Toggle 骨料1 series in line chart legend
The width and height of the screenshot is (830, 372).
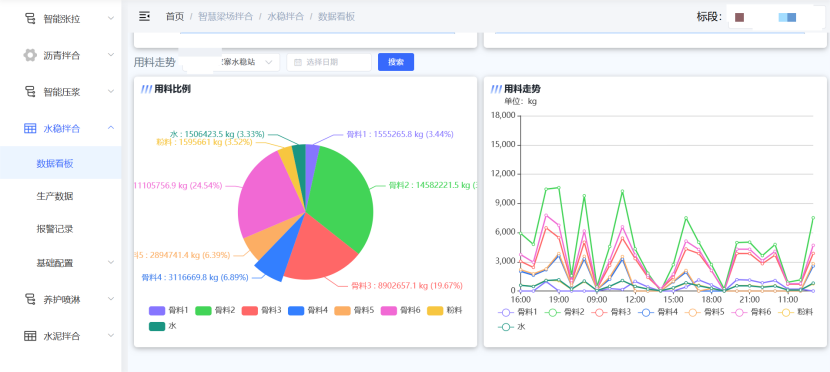click(x=517, y=313)
